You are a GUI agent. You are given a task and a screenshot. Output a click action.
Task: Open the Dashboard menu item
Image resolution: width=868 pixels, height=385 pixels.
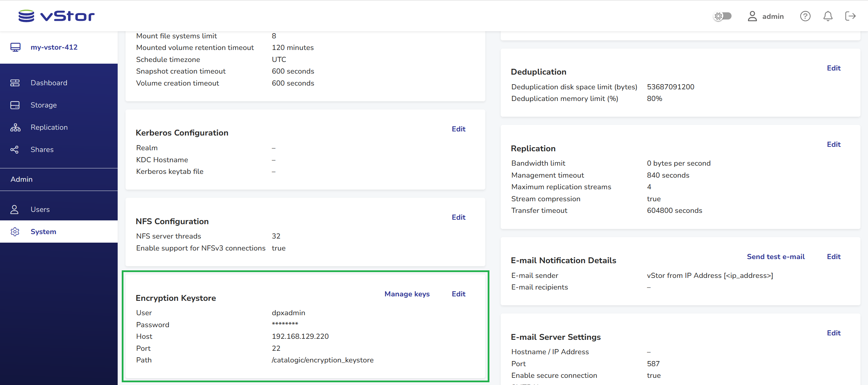point(49,83)
